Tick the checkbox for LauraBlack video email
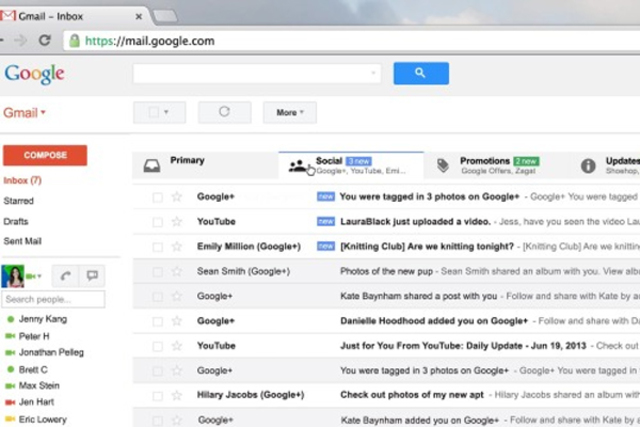 point(157,222)
